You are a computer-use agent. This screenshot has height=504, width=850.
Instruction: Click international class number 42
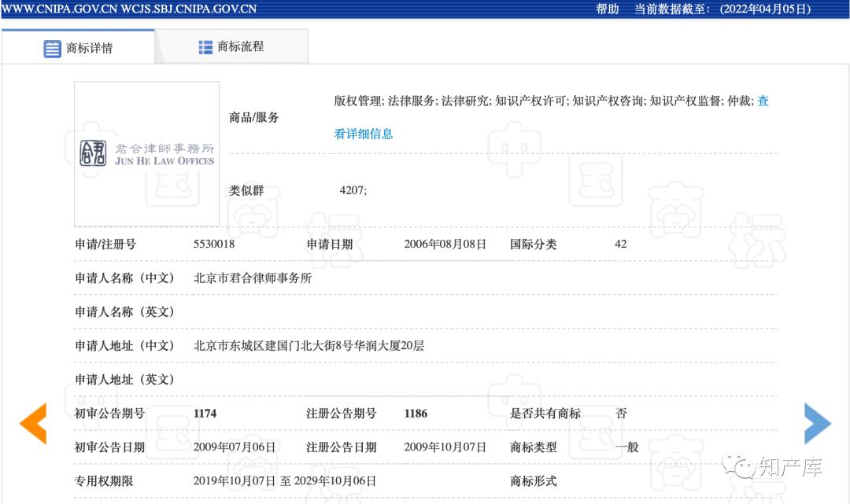point(620,244)
